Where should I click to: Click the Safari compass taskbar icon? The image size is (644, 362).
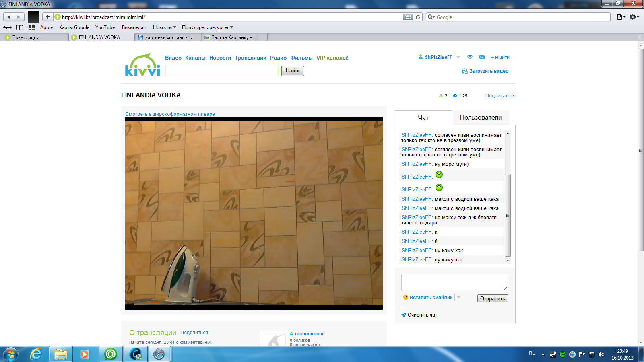point(159,354)
